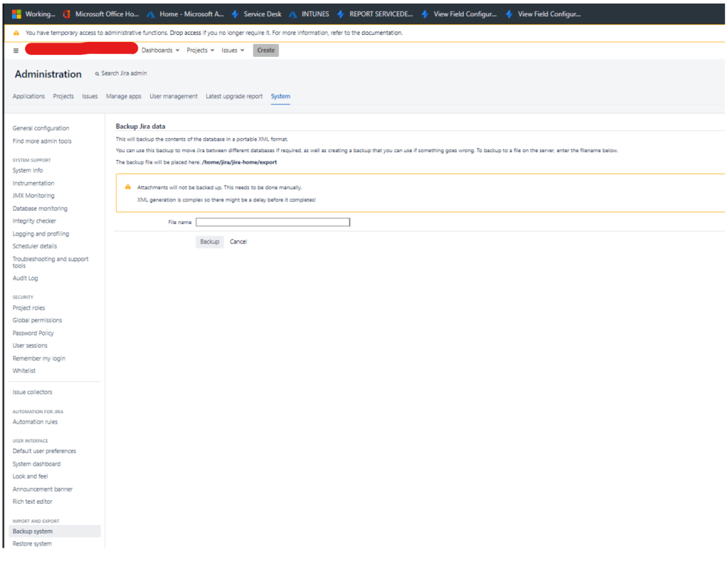Select the Manage apps tab
Image resolution: width=728 pixels, height=562 pixels.
coord(124,96)
